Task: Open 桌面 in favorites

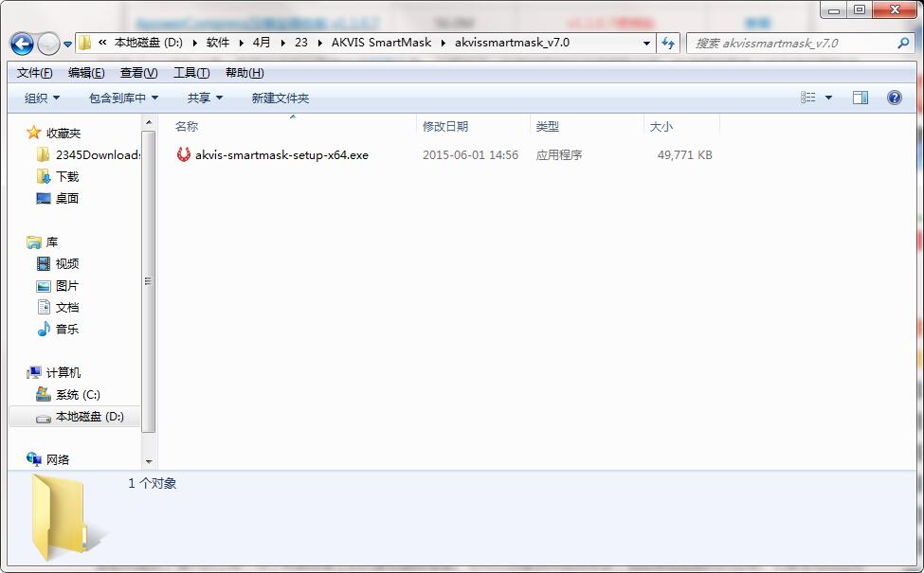Action: 66,199
